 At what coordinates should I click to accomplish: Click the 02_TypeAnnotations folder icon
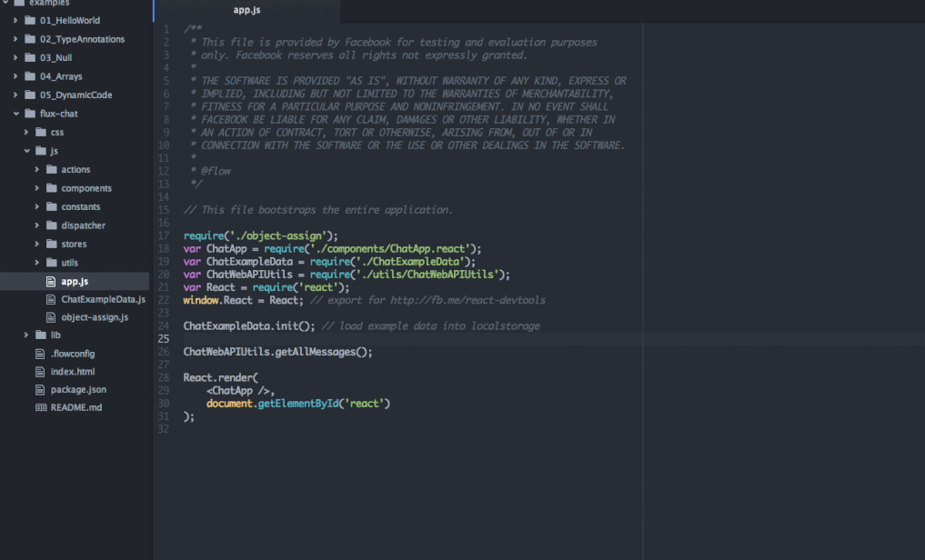(x=30, y=39)
